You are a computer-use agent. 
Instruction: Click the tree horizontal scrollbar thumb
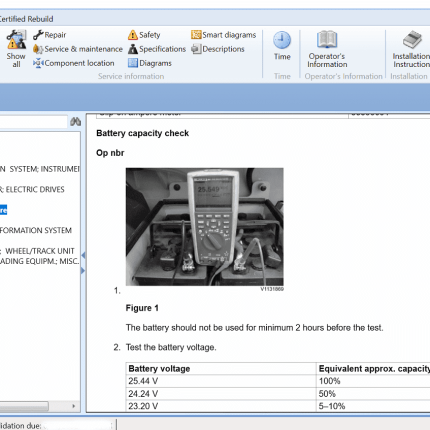(x=24, y=406)
